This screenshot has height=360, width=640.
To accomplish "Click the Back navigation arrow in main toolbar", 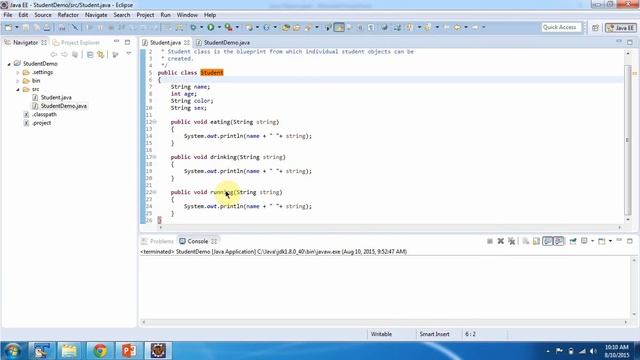I will [457, 27].
